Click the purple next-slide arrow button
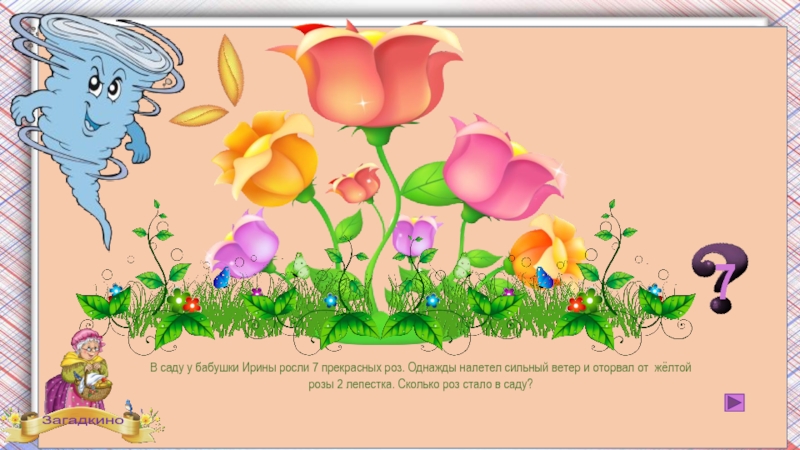The image size is (800, 450). tap(734, 403)
